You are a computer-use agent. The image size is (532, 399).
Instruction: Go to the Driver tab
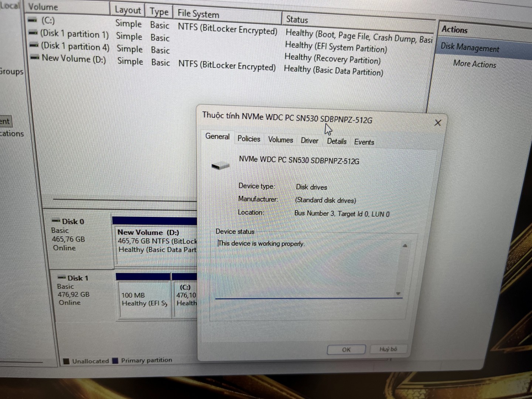tap(309, 140)
